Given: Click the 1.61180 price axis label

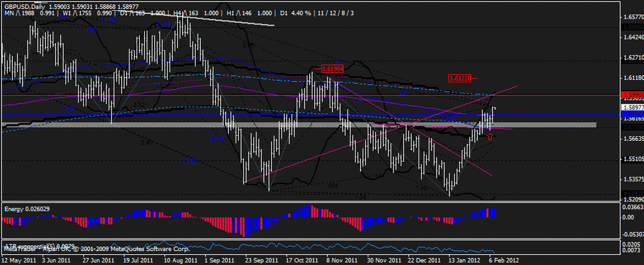Looking at the screenshot, I should (x=634, y=78).
